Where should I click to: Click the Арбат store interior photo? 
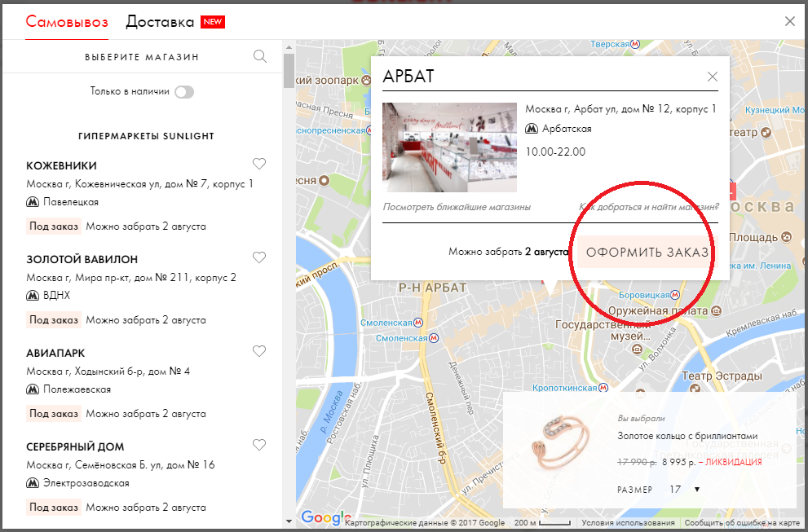click(449, 147)
